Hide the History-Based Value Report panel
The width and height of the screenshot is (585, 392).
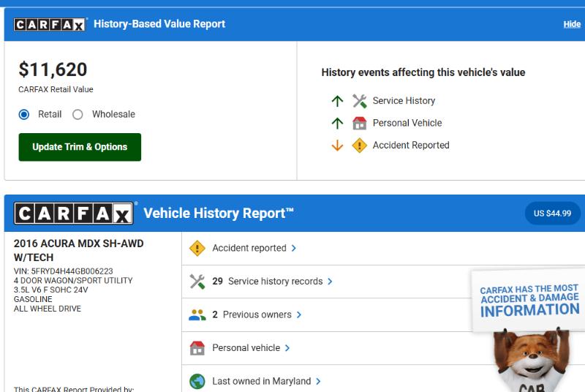[x=571, y=24]
